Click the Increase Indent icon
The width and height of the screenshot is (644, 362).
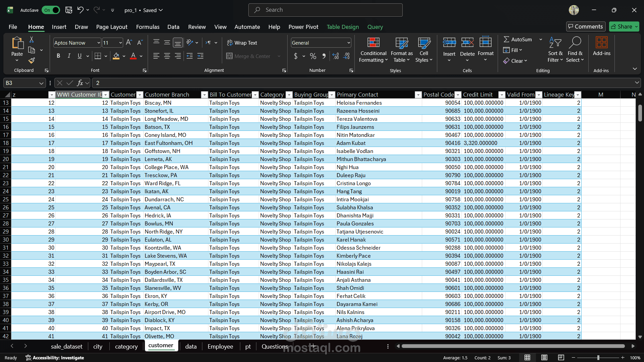pos(200,56)
